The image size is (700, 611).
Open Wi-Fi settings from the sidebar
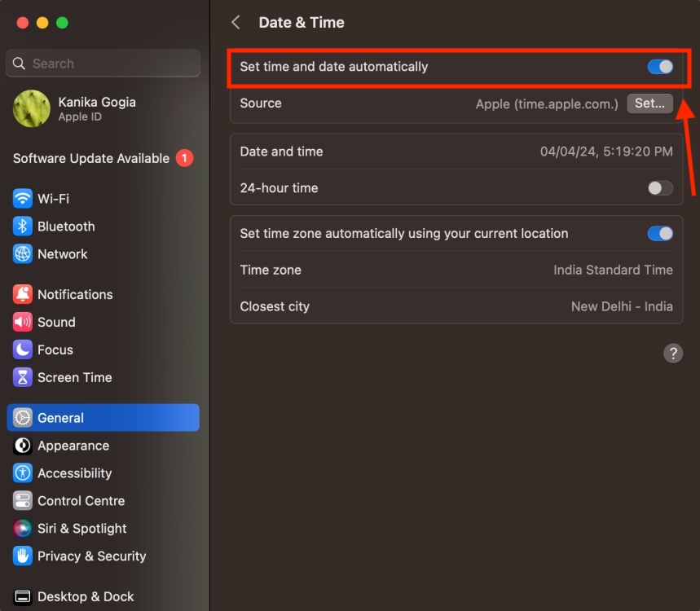pyautogui.click(x=24, y=199)
